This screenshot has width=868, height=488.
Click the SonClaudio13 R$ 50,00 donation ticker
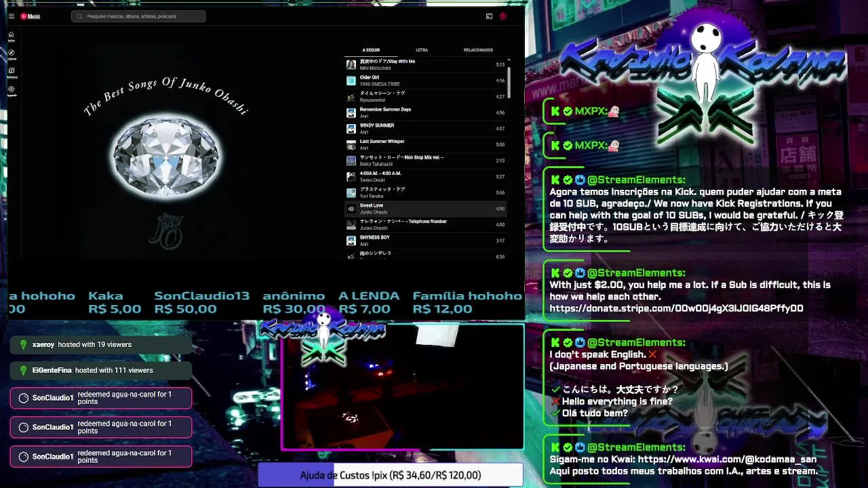point(202,302)
